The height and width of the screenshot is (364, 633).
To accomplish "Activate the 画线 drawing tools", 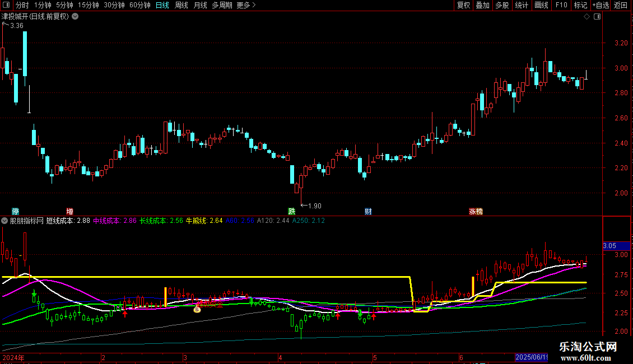I will tap(541, 5).
